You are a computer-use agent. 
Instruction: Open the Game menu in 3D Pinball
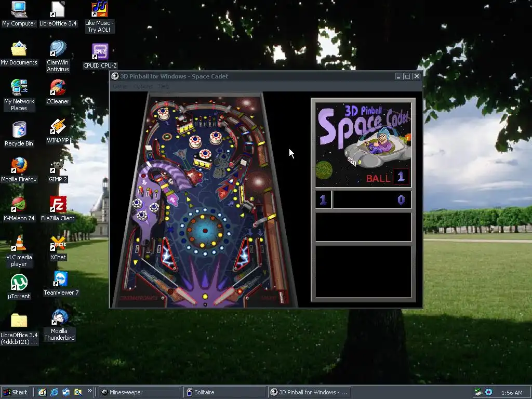point(120,87)
